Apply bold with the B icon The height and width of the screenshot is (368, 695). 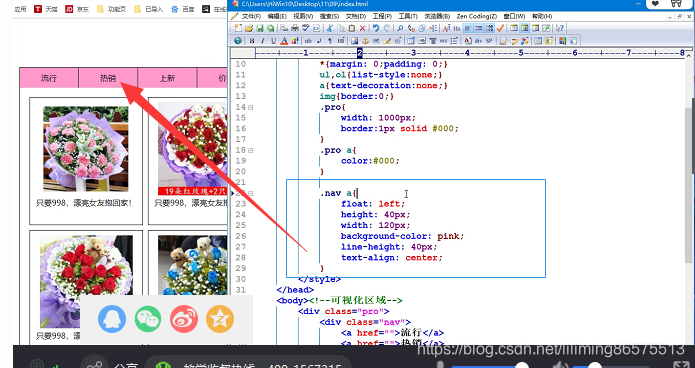coord(252,41)
